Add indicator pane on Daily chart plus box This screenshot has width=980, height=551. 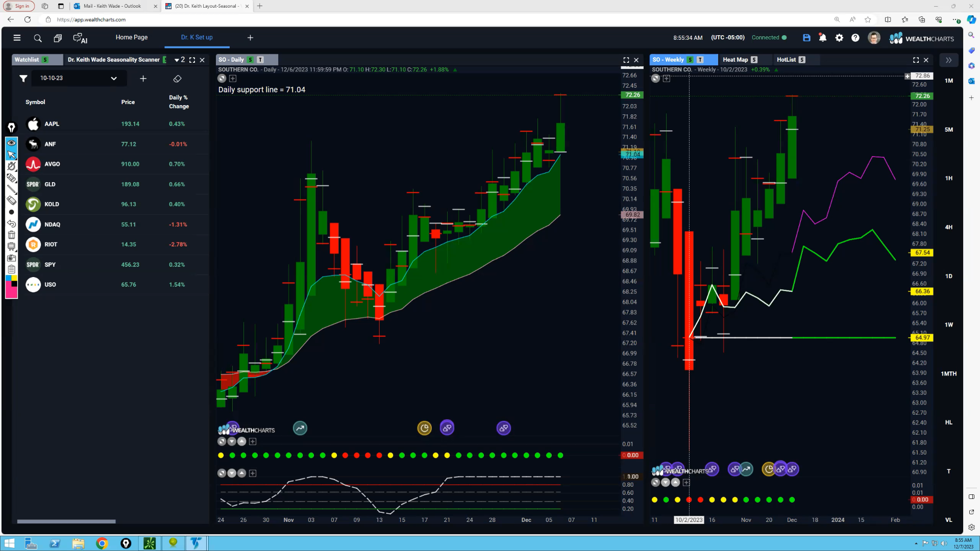233,79
